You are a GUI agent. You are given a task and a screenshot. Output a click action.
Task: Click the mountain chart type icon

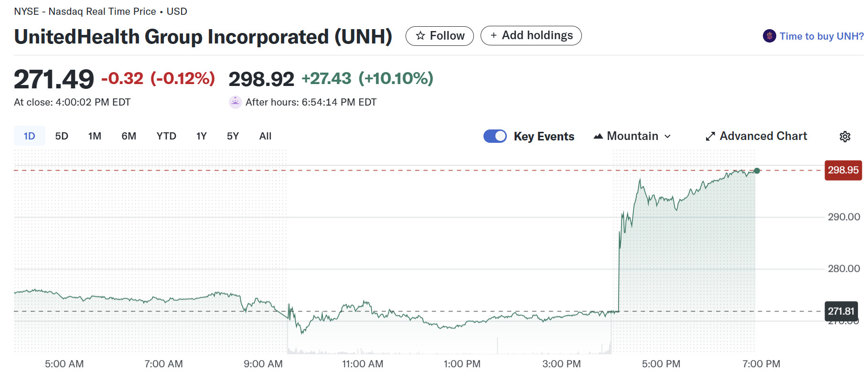click(x=598, y=137)
